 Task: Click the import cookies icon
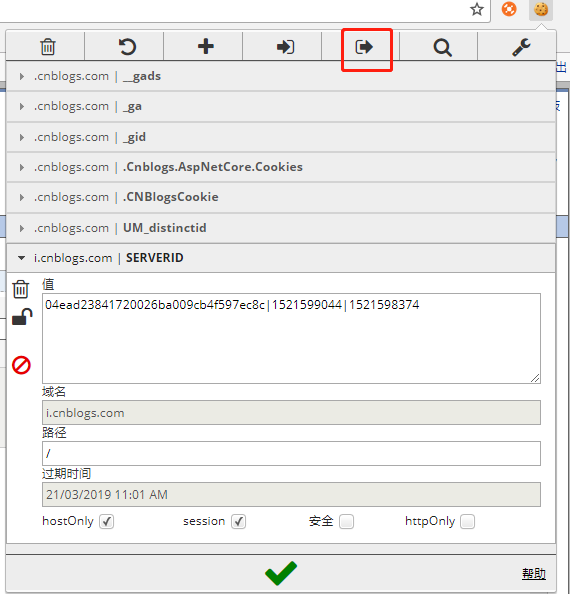click(285, 47)
